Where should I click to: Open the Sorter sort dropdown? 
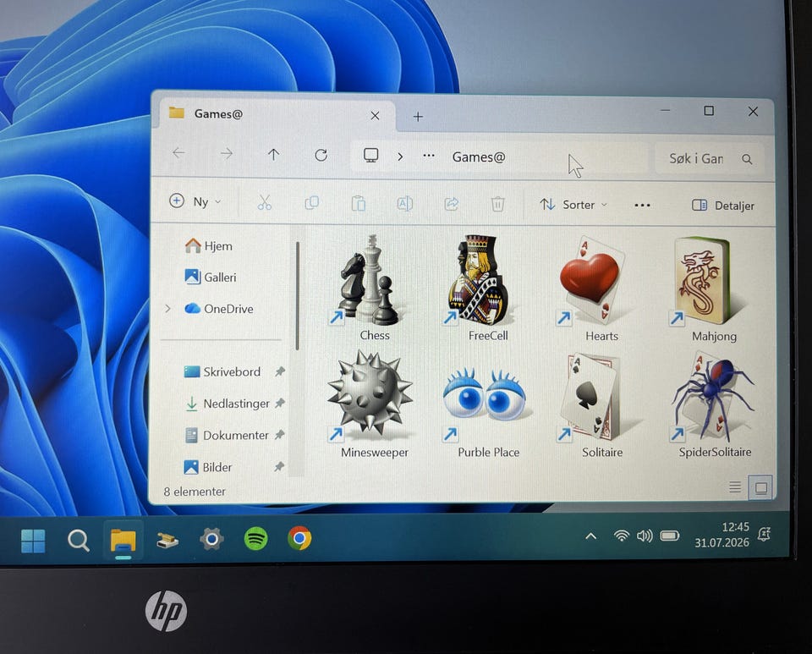(x=573, y=205)
